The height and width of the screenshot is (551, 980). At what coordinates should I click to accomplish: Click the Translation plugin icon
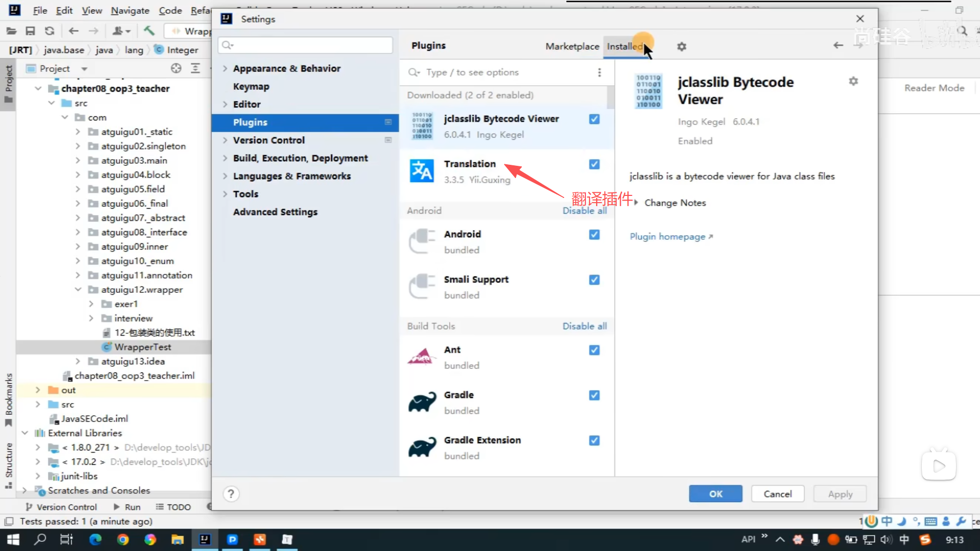(x=422, y=171)
